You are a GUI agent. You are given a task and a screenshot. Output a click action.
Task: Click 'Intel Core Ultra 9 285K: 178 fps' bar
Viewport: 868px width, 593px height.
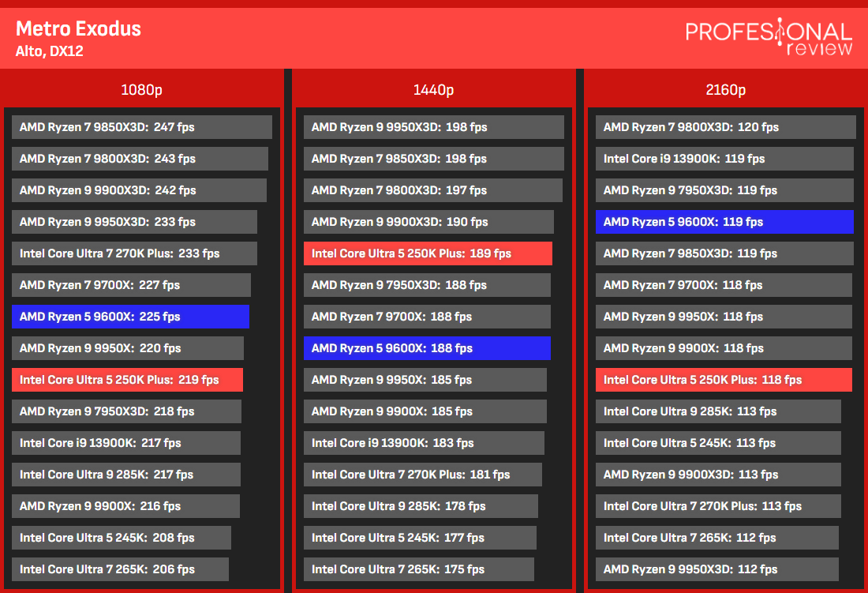pos(421,505)
